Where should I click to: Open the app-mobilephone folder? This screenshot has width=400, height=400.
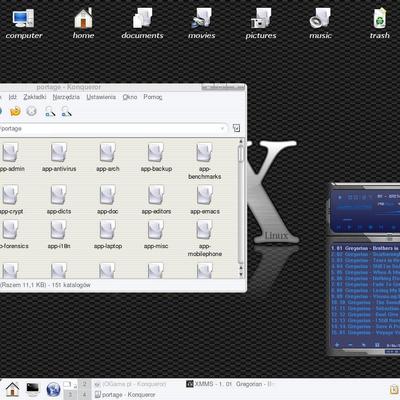(x=204, y=238)
